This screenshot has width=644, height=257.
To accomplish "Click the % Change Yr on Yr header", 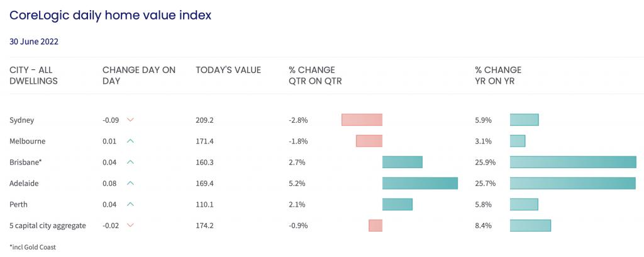I will pos(498,75).
